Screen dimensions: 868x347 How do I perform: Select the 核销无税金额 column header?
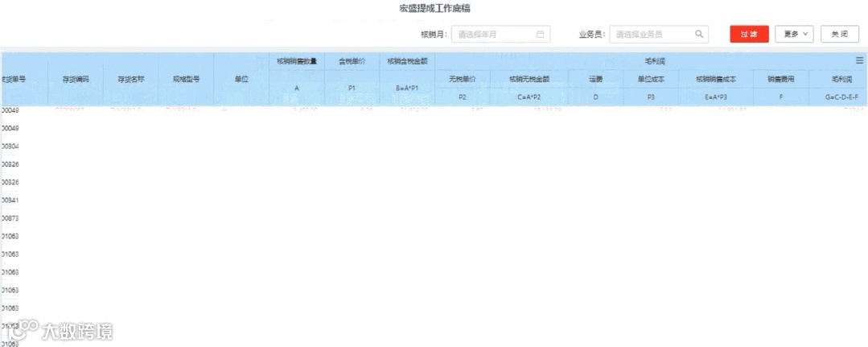pyautogui.click(x=529, y=79)
